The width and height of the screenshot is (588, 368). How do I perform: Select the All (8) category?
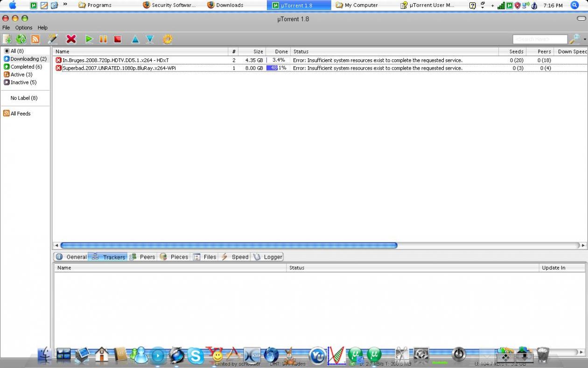(x=14, y=51)
